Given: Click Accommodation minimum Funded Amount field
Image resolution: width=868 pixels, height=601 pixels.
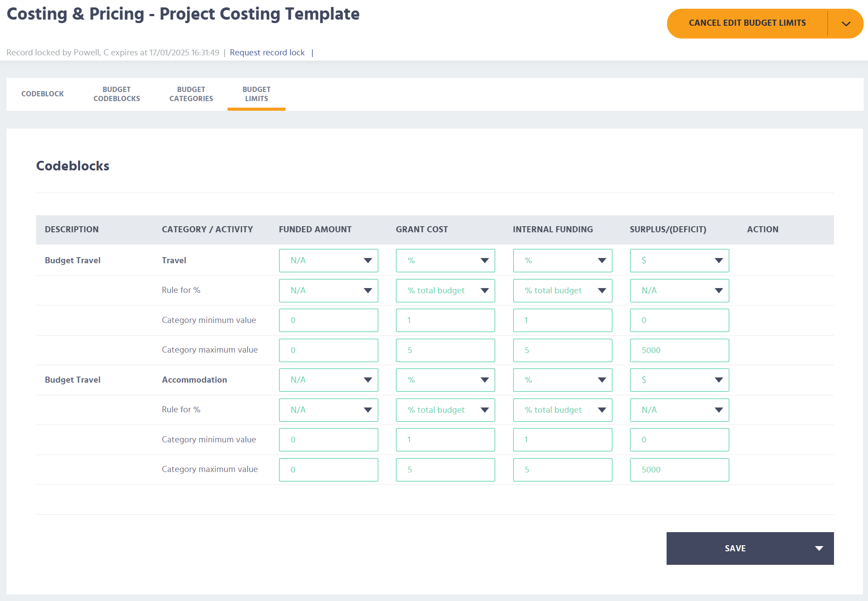Looking at the screenshot, I should [329, 440].
